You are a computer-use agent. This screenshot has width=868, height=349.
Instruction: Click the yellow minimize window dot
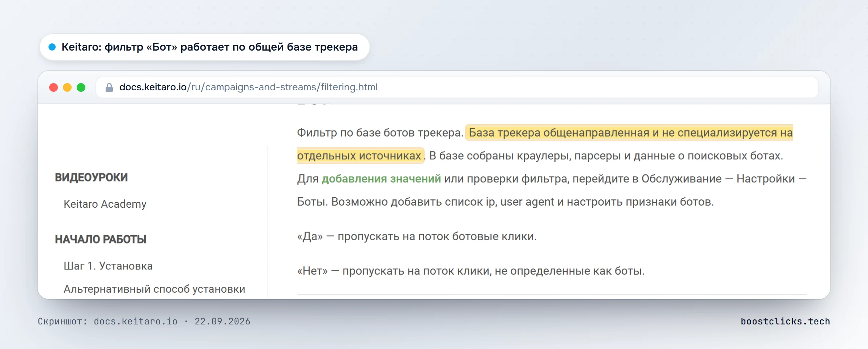click(x=67, y=87)
